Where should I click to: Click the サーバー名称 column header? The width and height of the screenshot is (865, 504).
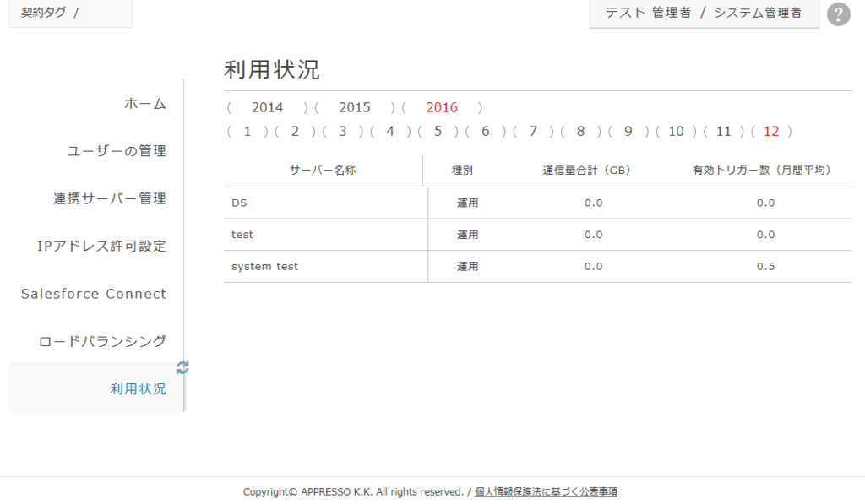click(x=323, y=171)
